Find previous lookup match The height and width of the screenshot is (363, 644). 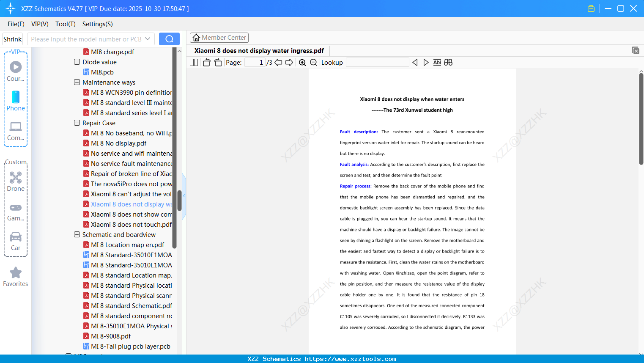[415, 63]
